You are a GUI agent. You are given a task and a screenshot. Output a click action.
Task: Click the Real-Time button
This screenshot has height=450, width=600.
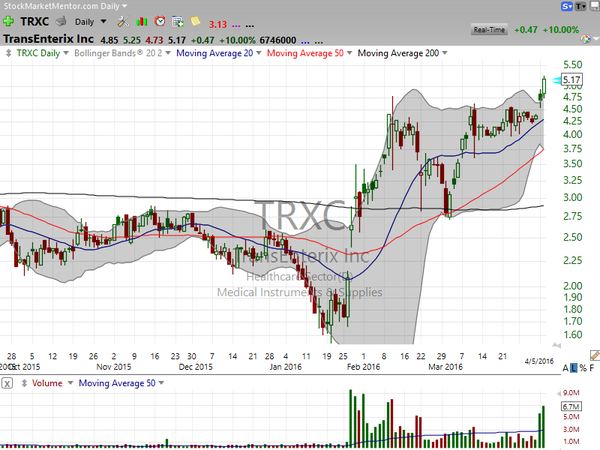click(x=489, y=30)
